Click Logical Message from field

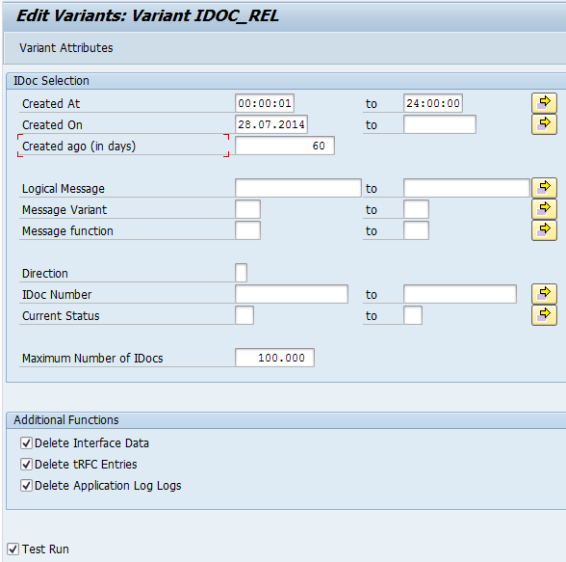(298, 188)
